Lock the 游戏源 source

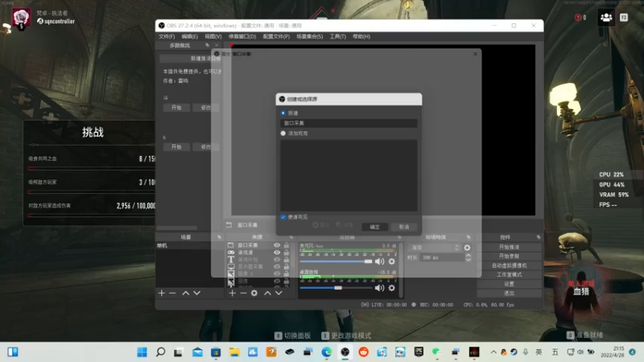[287, 253]
